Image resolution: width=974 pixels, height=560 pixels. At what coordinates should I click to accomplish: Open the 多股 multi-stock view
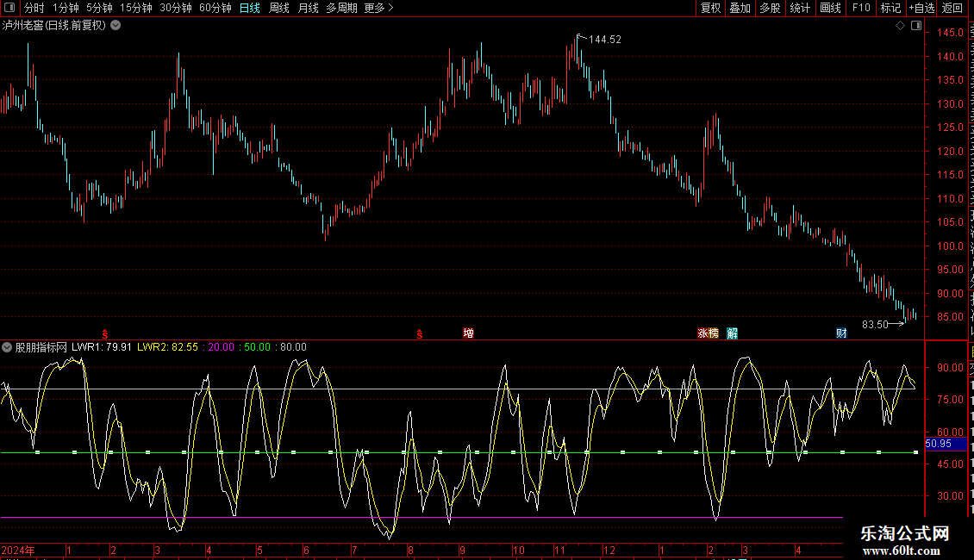(770, 8)
